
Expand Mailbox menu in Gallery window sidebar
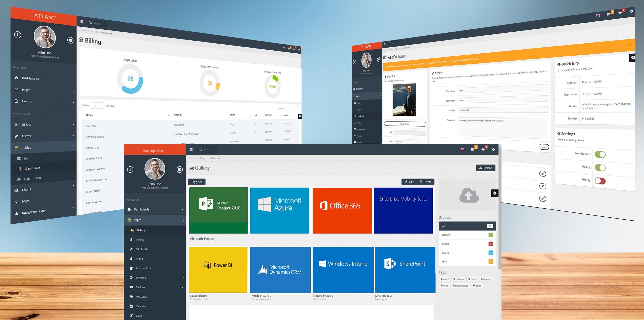click(x=155, y=287)
